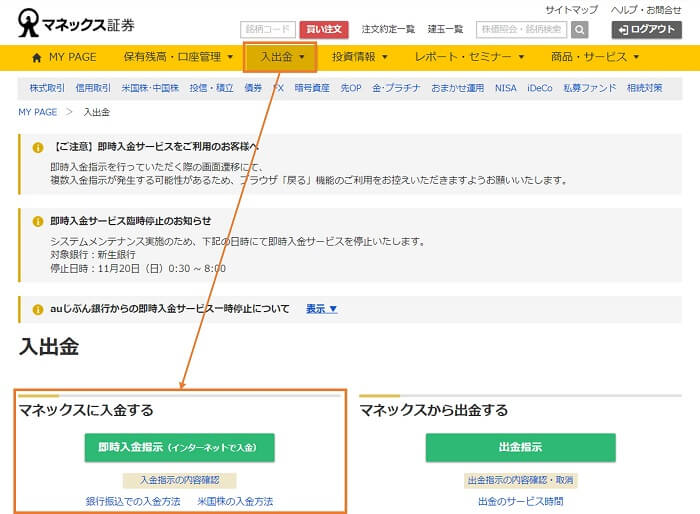Open the 米国株の入金方法 link
Screen dimensions: 700x514
coord(235,501)
